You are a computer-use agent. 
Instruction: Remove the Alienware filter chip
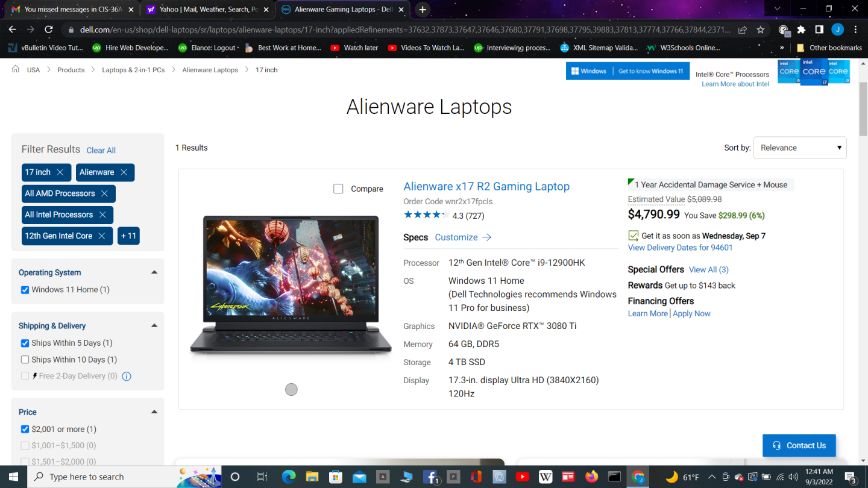(x=124, y=172)
